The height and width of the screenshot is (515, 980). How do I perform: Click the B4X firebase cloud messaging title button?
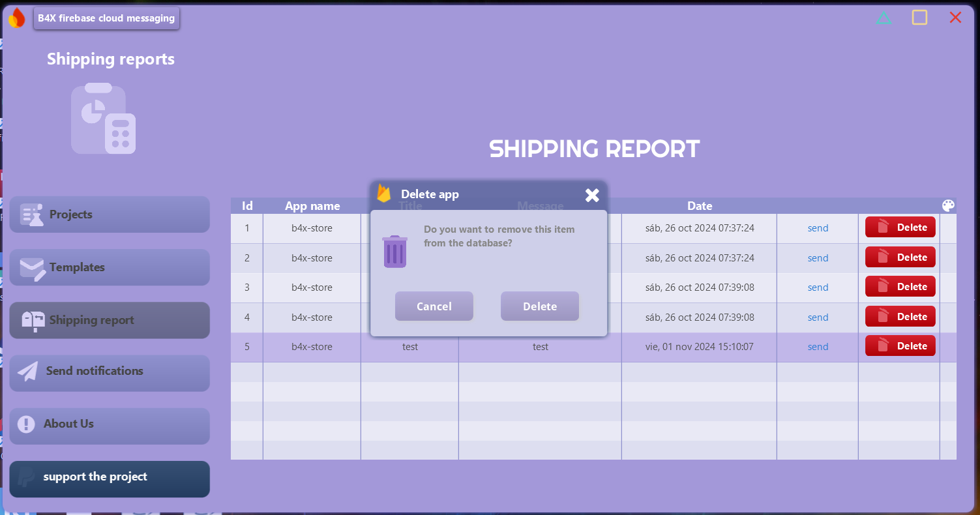click(106, 18)
